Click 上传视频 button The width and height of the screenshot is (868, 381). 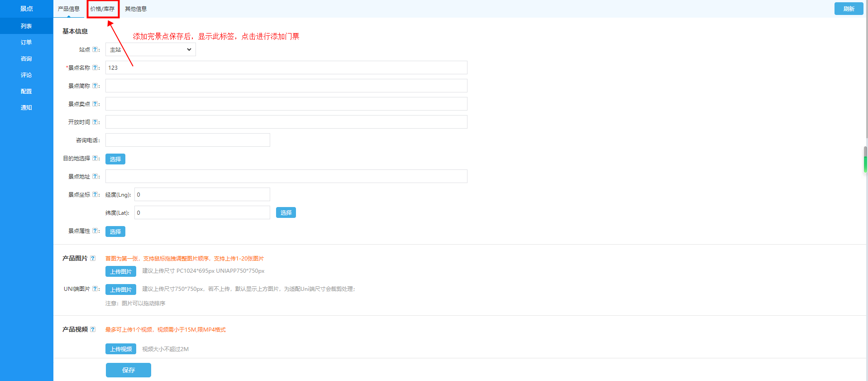tap(121, 349)
